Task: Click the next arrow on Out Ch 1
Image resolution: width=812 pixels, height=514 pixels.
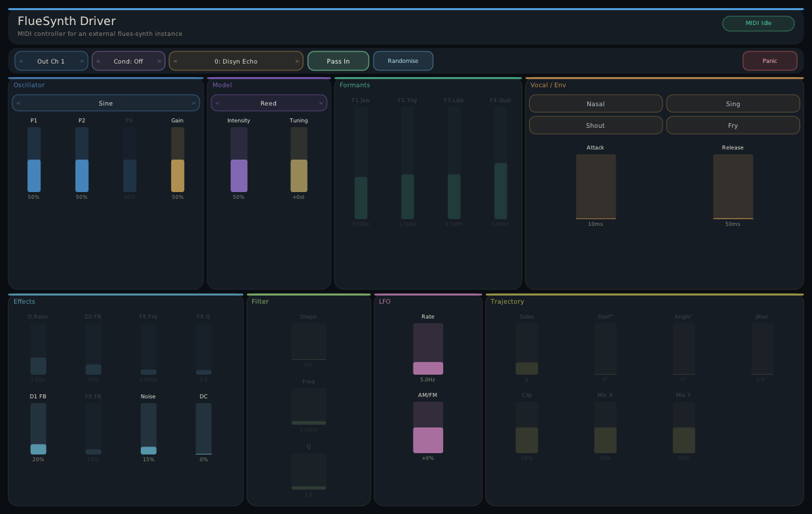Action: click(82, 61)
